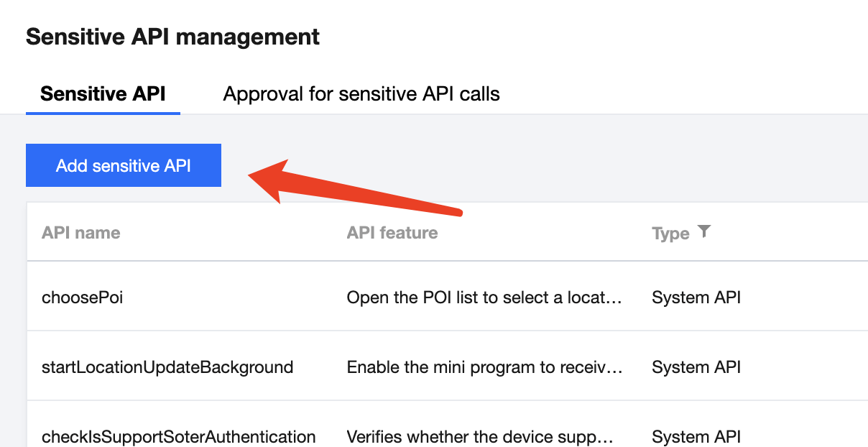
Task: Click blank space right of the page heading
Action: [575, 37]
